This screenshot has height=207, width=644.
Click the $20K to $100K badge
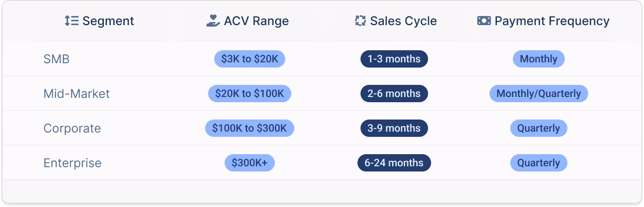click(250, 94)
